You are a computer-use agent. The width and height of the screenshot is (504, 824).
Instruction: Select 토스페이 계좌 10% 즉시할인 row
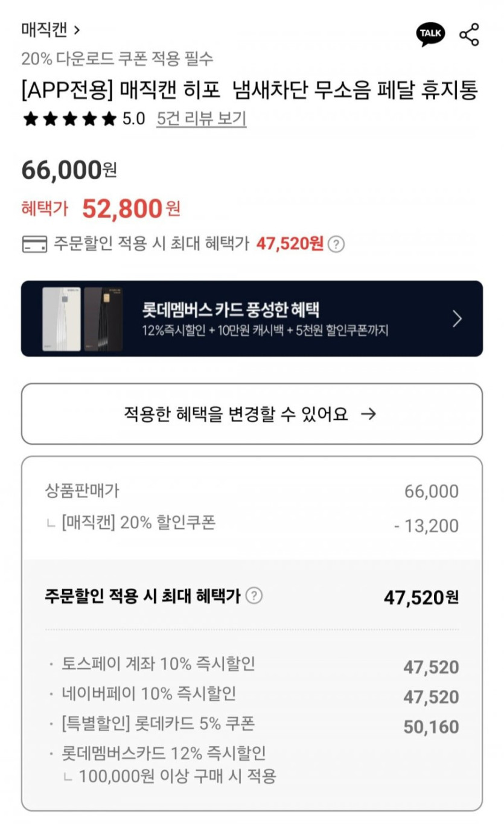click(158, 664)
